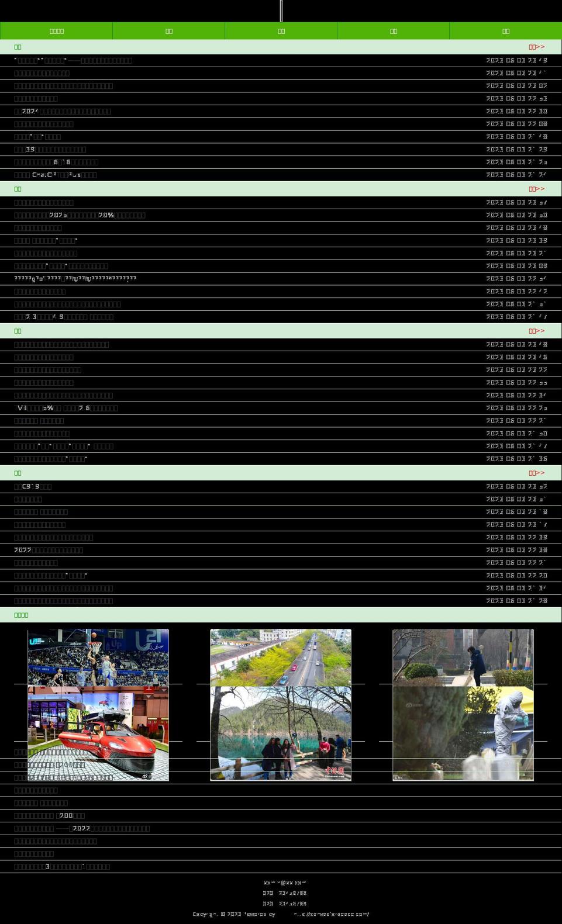
Task: Open the second tab in green navigation bar
Action: [x=169, y=31]
